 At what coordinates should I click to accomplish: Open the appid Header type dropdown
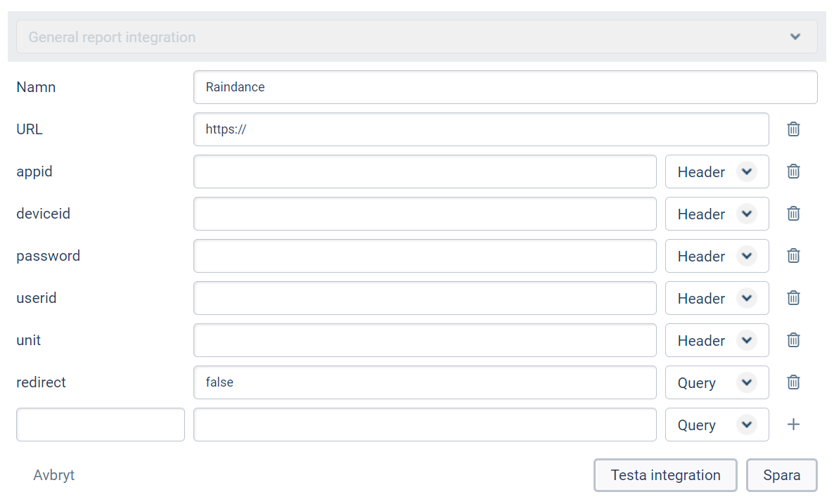(717, 172)
